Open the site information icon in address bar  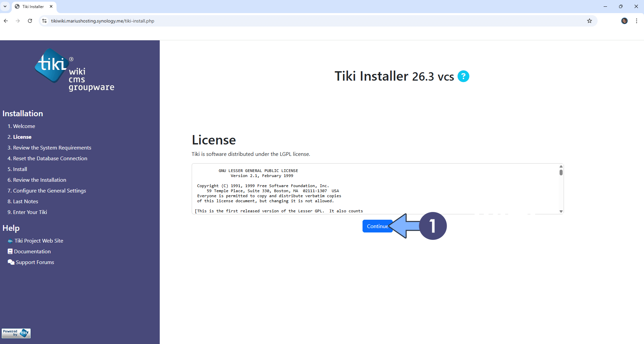[44, 21]
